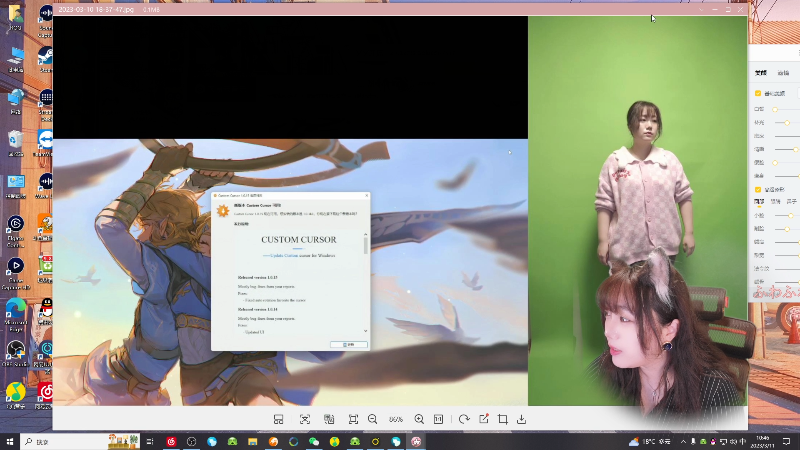
Task: Click the "Released version 1.0.15" text
Action: click(x=258, y=277)
